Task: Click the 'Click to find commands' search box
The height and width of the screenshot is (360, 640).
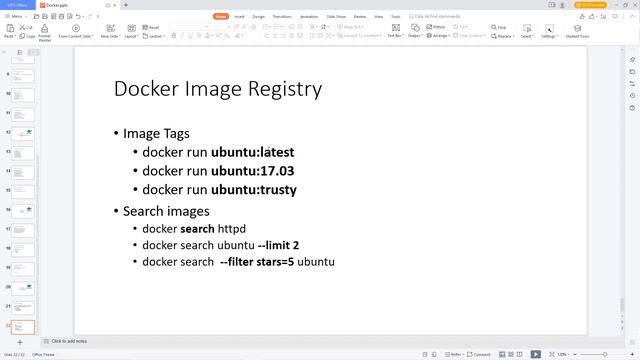Action: [x=435, y=16]
